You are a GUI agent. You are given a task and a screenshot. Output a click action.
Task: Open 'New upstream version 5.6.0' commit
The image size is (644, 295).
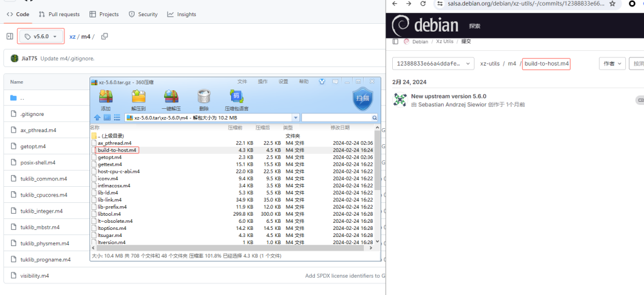coord(448,96)
